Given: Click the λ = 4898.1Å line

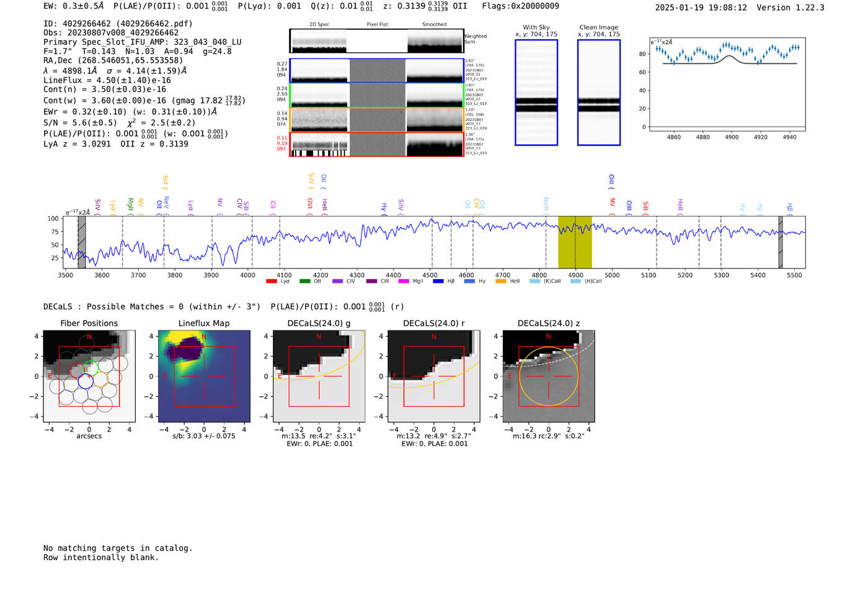Looking at the screenshot, I should tap(115, 71).
